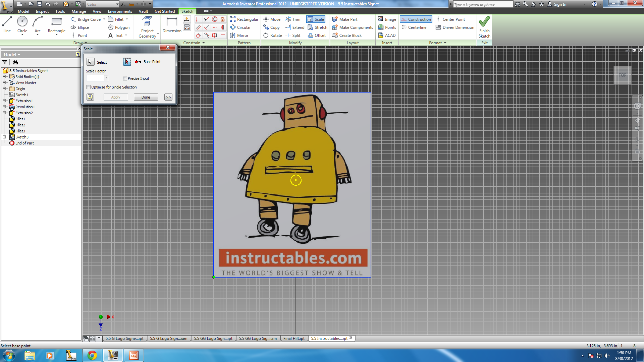Open Chrome from the taskbar

tap(92, 355)
